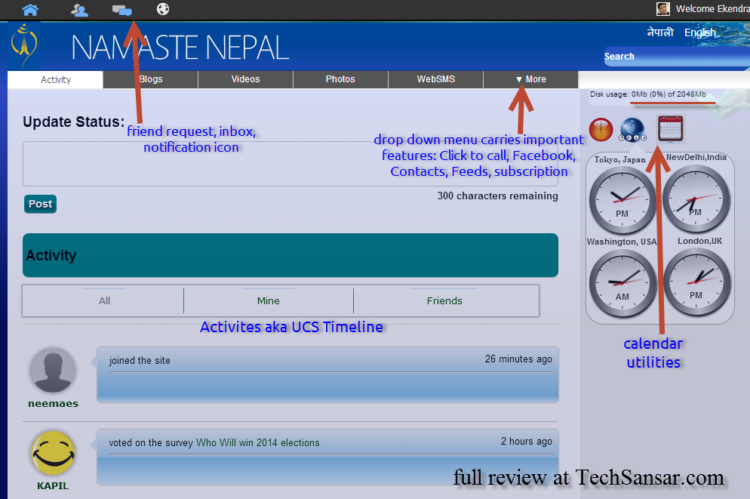Open Welcome Ekendra user link
This screenshot has height=499, width=750.
712,9
